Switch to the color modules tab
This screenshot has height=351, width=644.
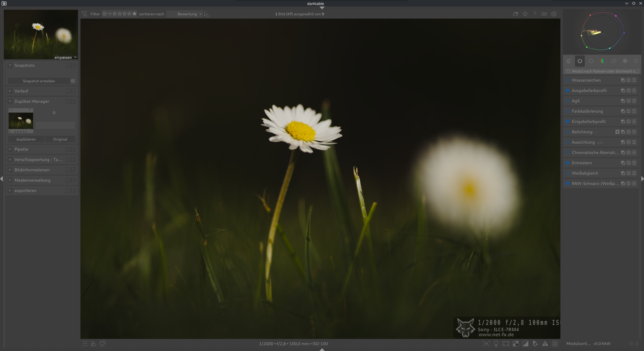(602, 61)
